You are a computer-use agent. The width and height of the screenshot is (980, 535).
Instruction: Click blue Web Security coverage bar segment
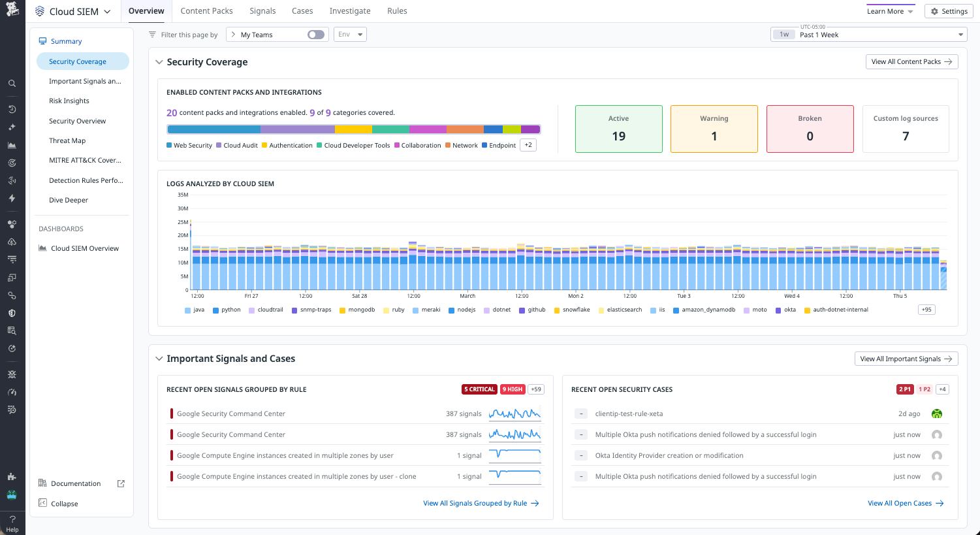tap(214, 129)
